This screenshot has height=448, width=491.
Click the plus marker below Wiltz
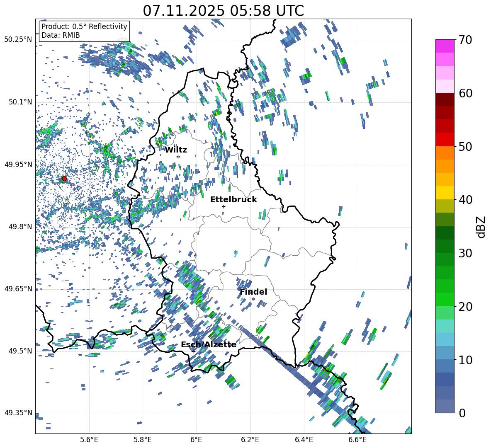coord(178,157)
